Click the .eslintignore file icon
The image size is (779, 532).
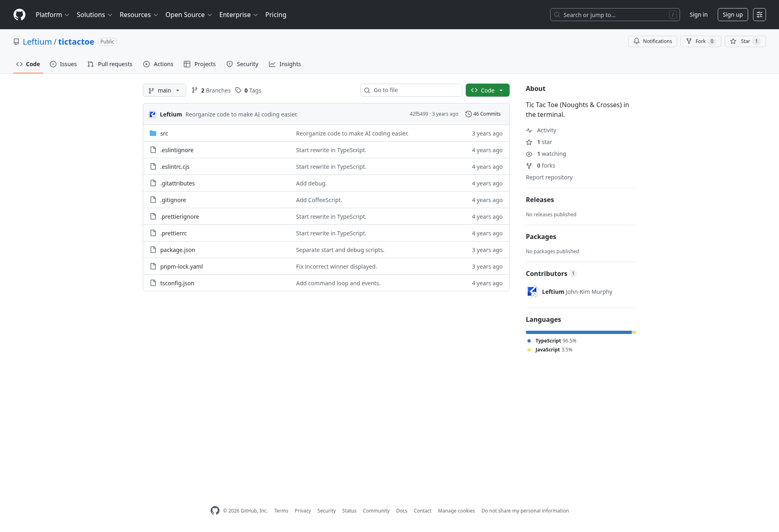coord(153,150)
